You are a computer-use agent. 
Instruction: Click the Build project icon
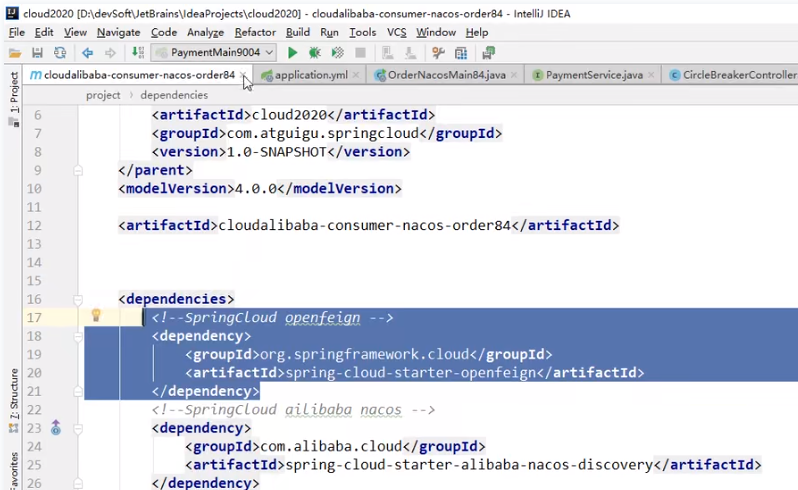coord(137,52)
